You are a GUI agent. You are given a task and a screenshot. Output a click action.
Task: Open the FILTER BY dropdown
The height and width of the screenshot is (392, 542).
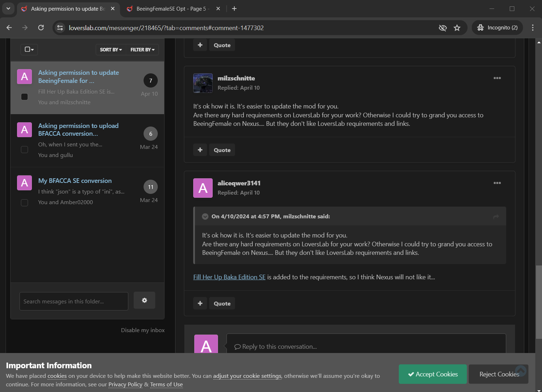click(x=143, y=50)
